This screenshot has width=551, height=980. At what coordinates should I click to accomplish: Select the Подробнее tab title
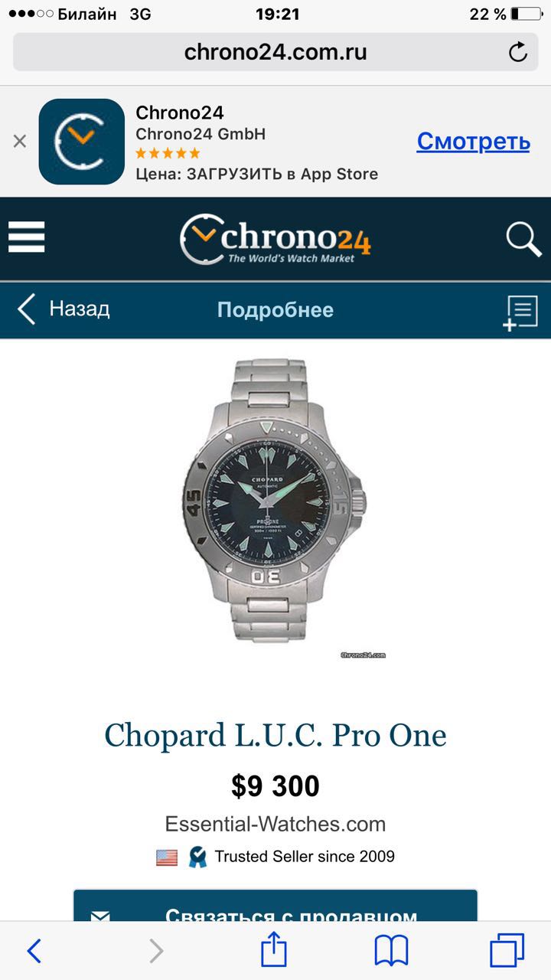(275, 310)
